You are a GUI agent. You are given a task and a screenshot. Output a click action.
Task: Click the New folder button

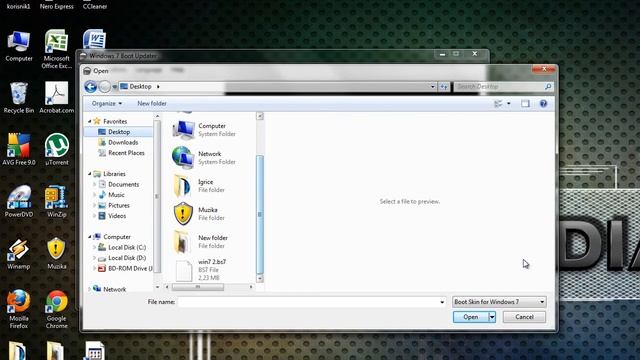click(152, 104)
